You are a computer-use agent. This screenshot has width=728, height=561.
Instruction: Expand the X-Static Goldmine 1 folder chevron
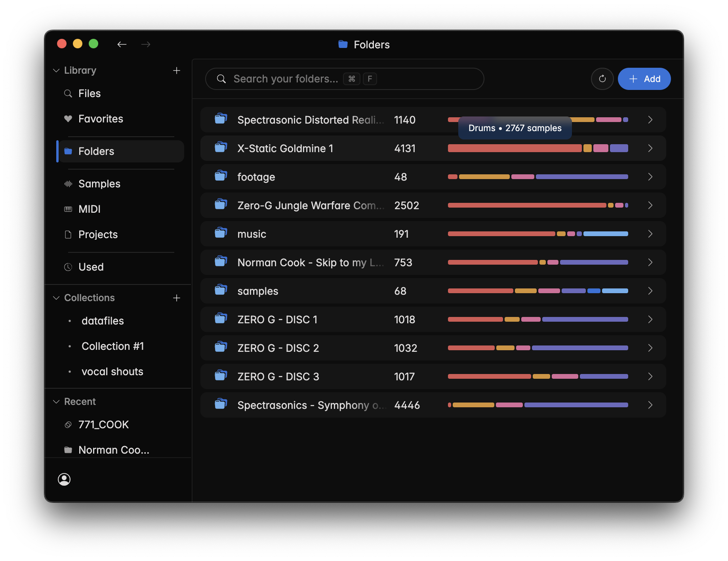click(x=650, y=148)
